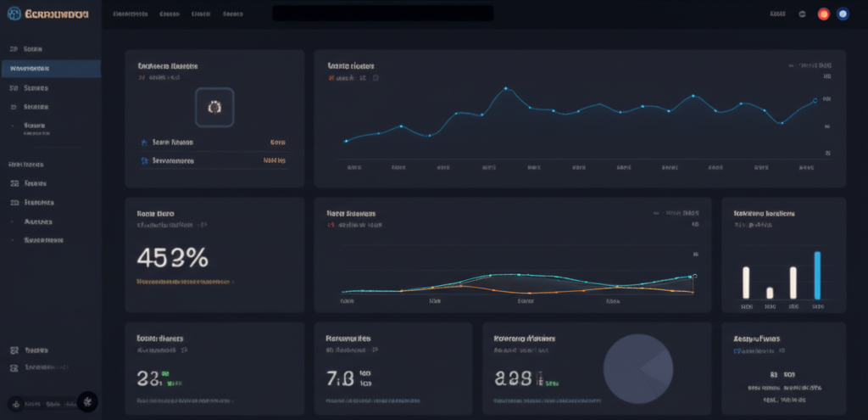
Task: Open the first top navigation menu item
Action: [130, 14]
